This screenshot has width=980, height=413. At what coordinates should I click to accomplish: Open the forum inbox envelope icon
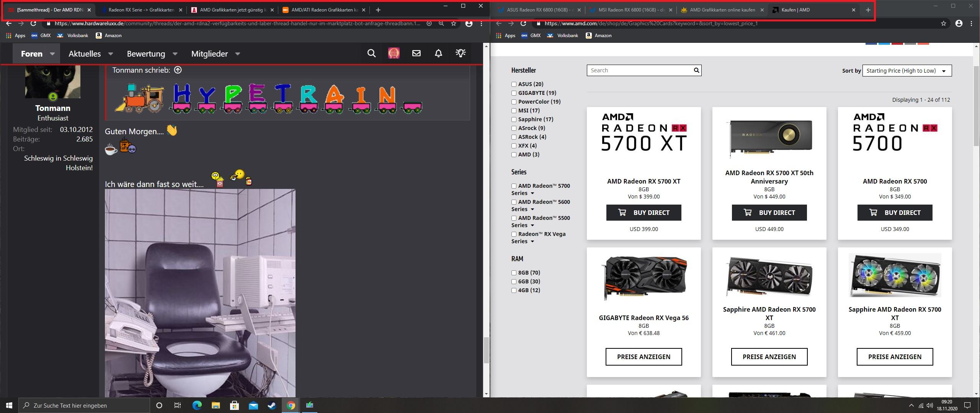click(416, 54)
